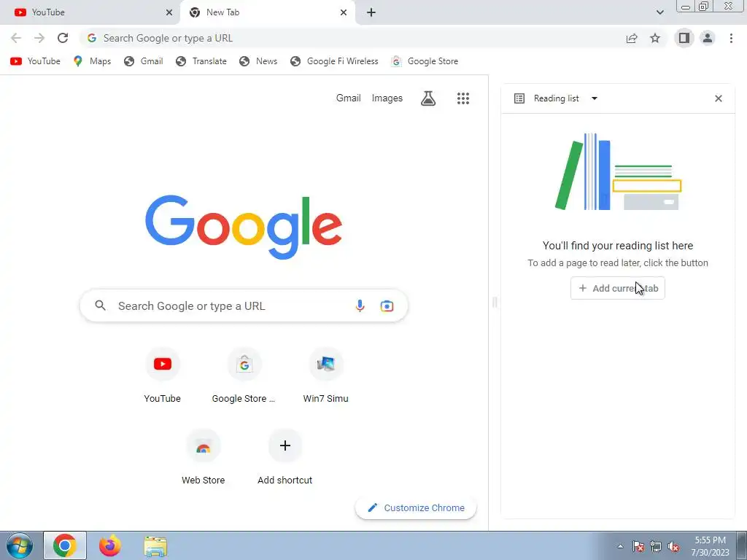The width and height of the screenshot is (747, 560).
Task: Launch Firefox from taskbar
Action: pos(110,545)
